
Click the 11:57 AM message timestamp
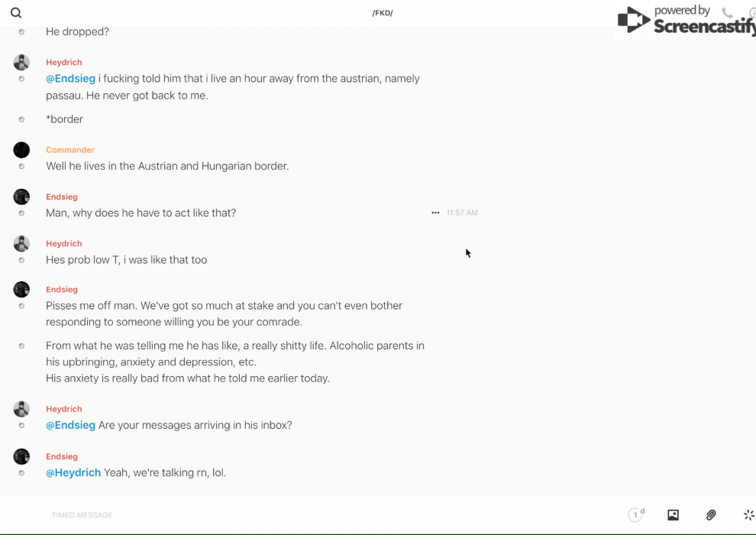pos(462,212)
